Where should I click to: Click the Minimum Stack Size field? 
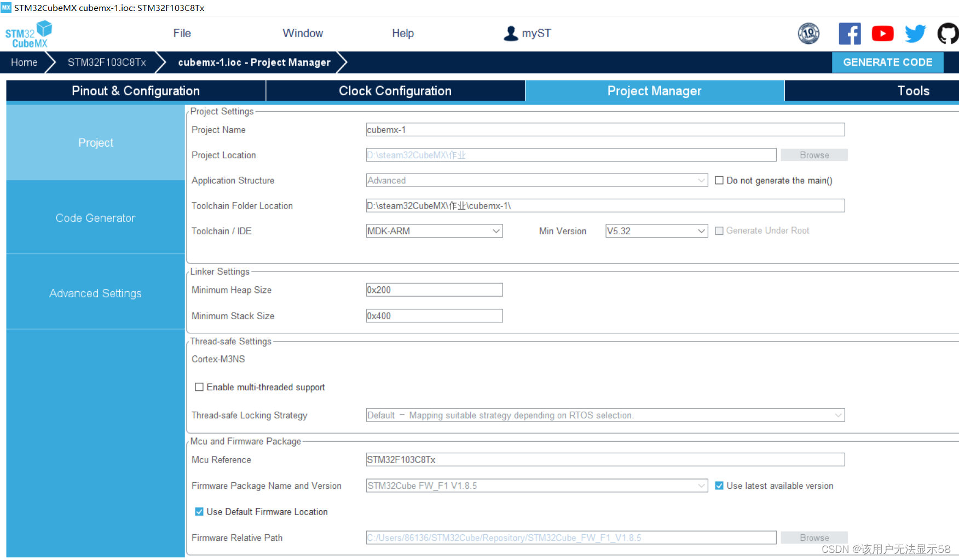pyautogui.click(x=434, y=316)
